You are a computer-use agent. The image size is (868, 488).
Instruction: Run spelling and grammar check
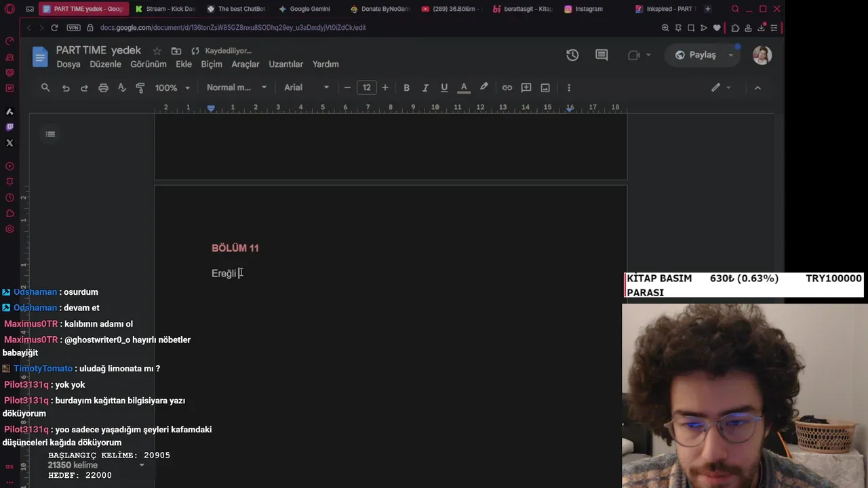tap(122, 87)
